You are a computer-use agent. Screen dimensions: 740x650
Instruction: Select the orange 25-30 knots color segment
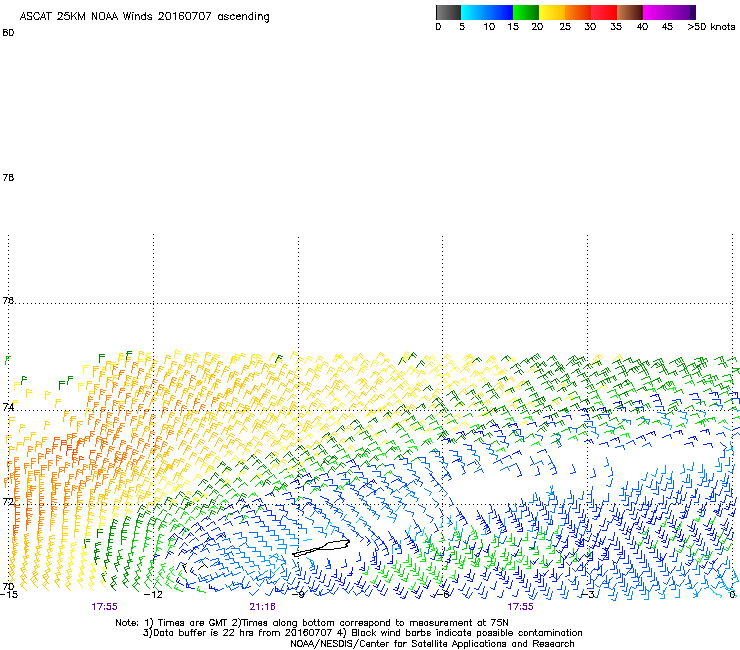pyautogui.click(x=578, y=12)
